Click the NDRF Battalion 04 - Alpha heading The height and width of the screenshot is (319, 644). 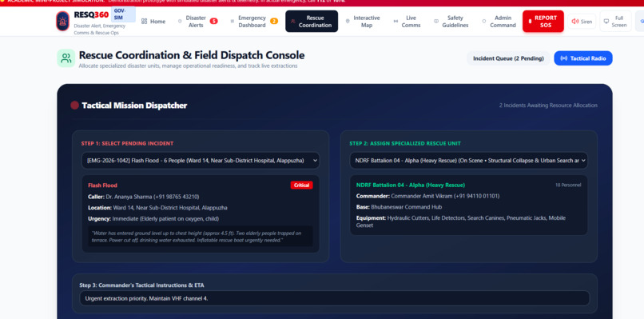(411, 185)
